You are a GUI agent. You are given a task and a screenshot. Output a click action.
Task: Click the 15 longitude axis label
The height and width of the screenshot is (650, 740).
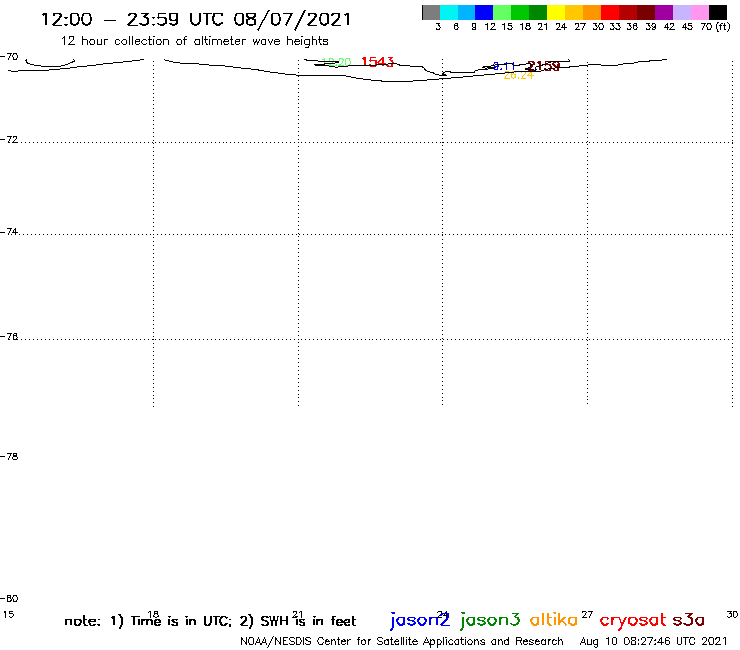point(8,615)
